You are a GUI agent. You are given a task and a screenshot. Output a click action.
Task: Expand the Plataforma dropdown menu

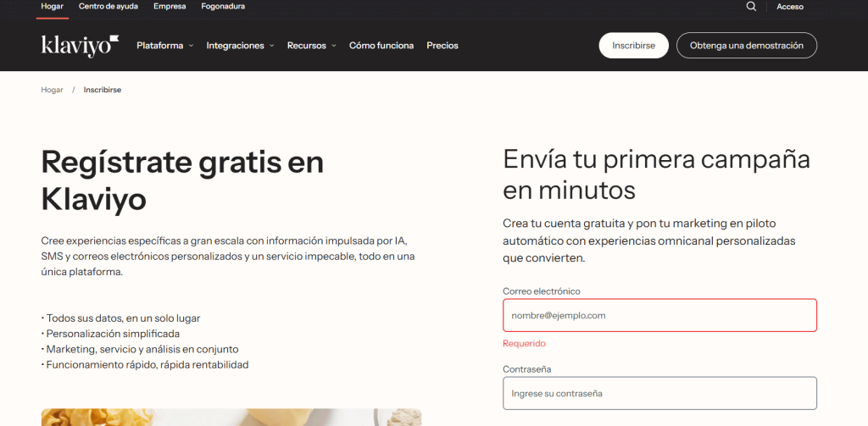point(165,46)
